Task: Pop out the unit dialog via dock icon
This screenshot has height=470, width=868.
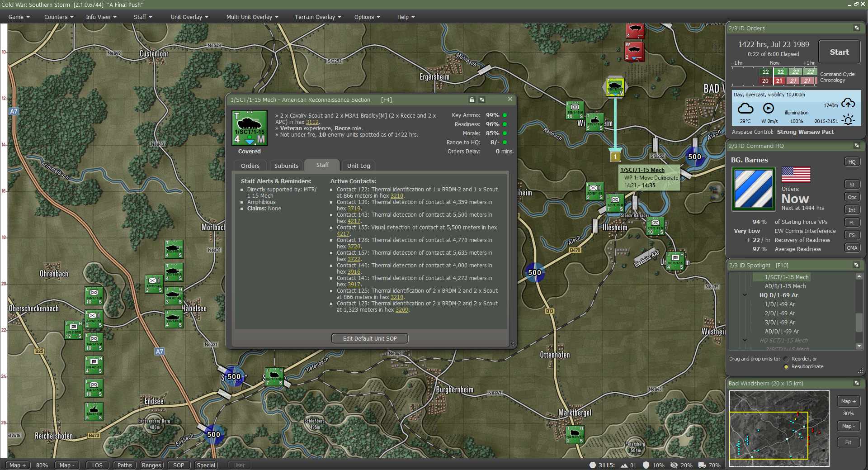Action: [482, 100]
